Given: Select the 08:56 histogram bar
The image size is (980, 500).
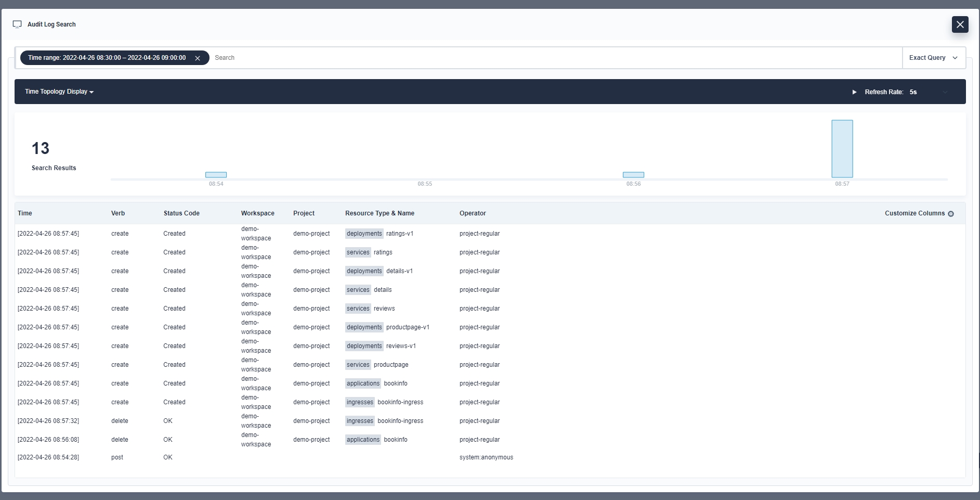Looking at the screenshot, I should (633, 175).
